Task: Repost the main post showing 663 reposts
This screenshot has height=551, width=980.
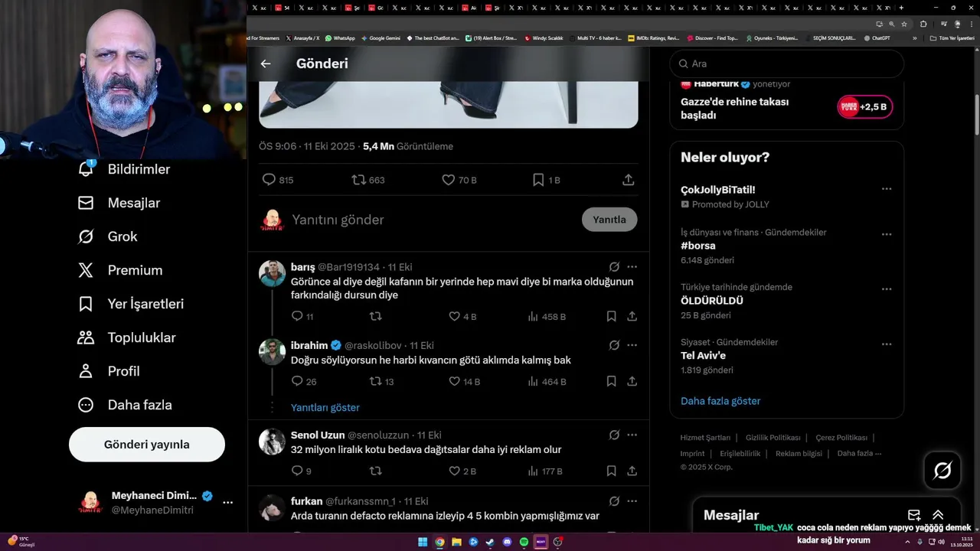Action: click(x=367, y=180)
